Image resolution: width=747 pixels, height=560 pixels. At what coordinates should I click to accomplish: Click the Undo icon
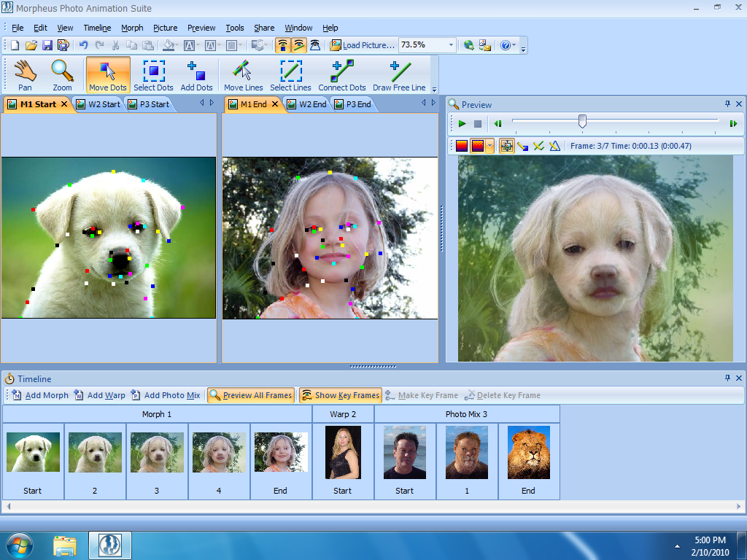[82, 44]
